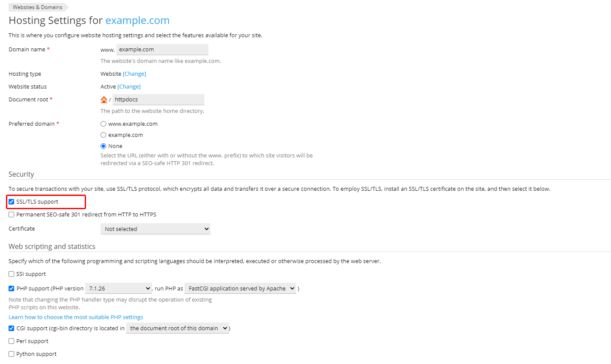
Task: Select www.example.com as preferred domain
Action: [x=103, y=124]
